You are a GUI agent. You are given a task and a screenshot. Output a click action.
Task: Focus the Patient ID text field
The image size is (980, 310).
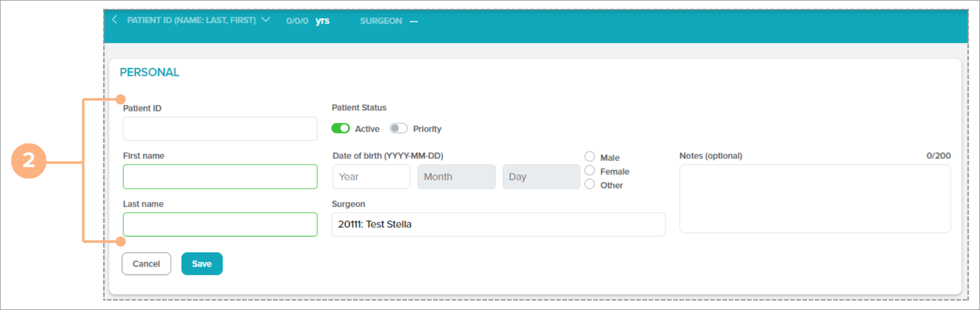pos(220,129)
